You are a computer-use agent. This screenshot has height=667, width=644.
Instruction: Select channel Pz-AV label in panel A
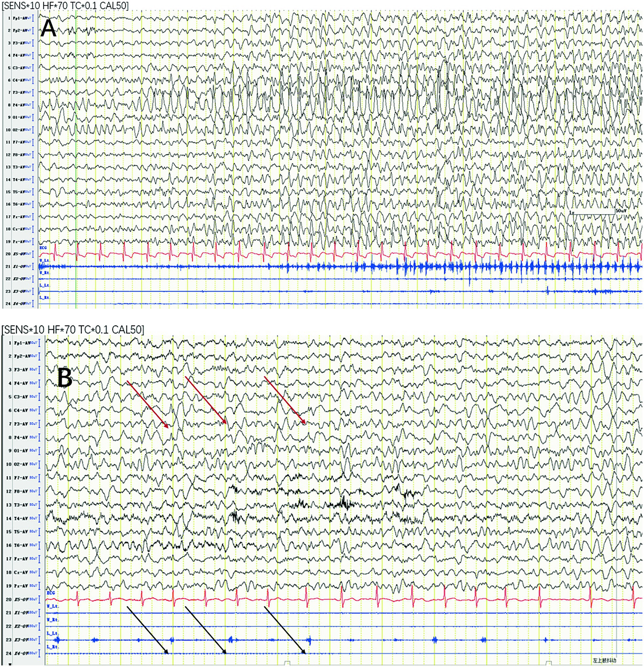click(19, 241)
